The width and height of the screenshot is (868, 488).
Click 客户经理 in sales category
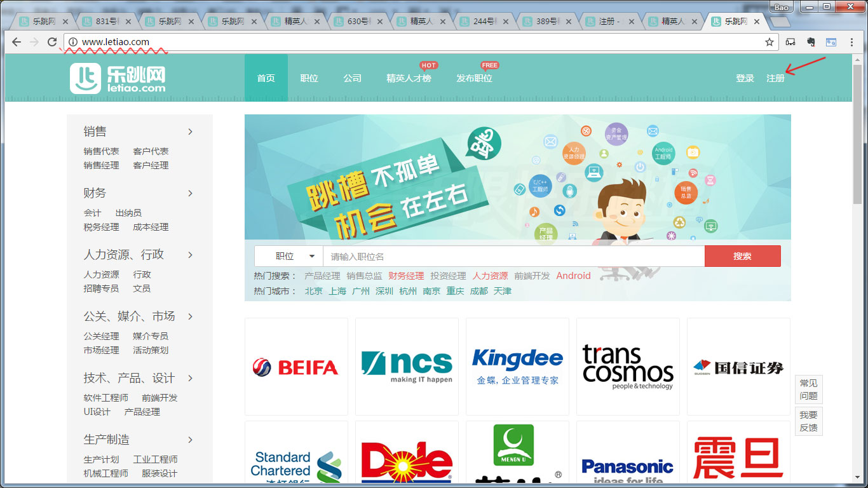pyautogui.click(x=151, y=165)
